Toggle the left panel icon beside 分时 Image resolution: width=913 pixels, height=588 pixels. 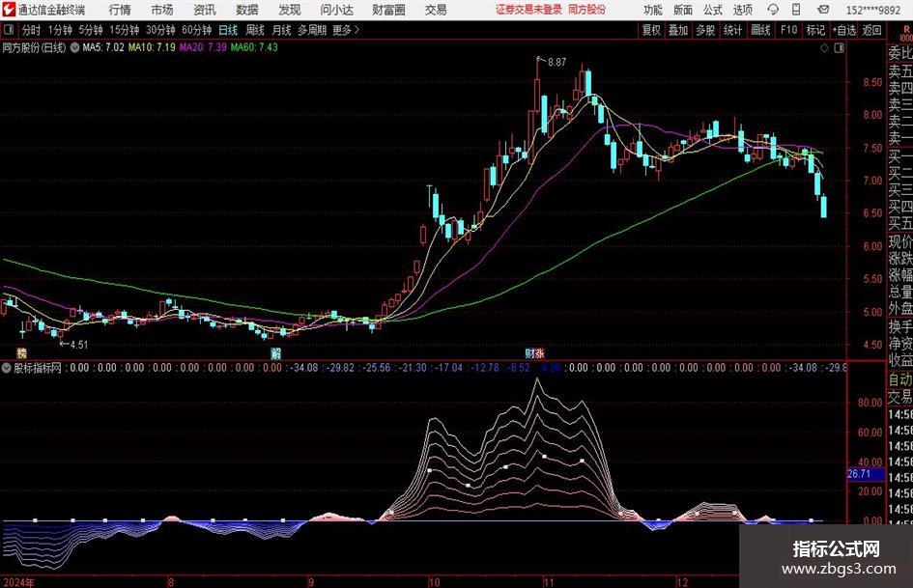pos(9,30)
